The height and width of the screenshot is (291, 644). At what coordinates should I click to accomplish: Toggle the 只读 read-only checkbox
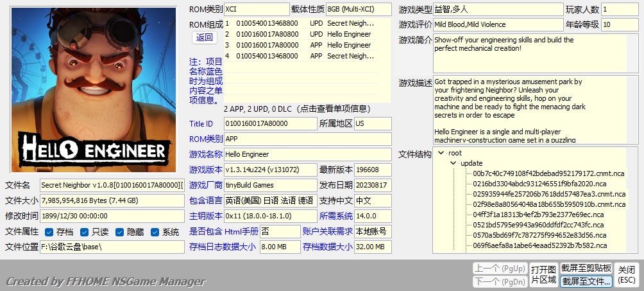click(x=84, y=232)
